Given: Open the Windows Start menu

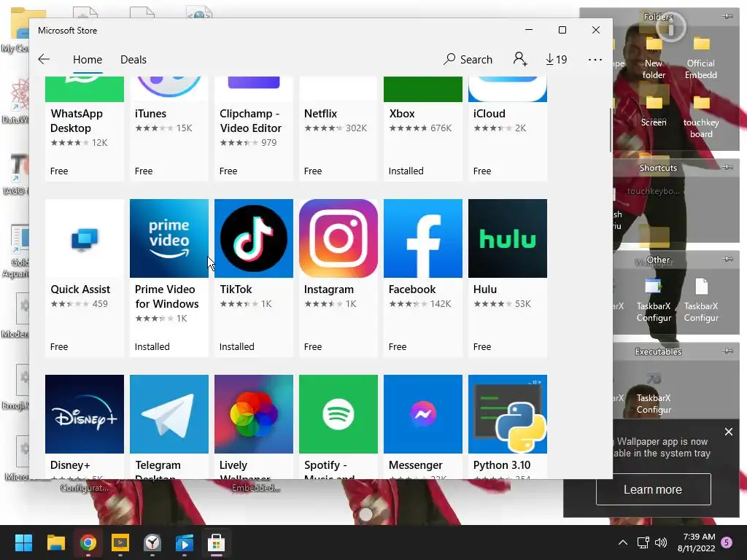Looking at the screenshot, I should (23, 542).
